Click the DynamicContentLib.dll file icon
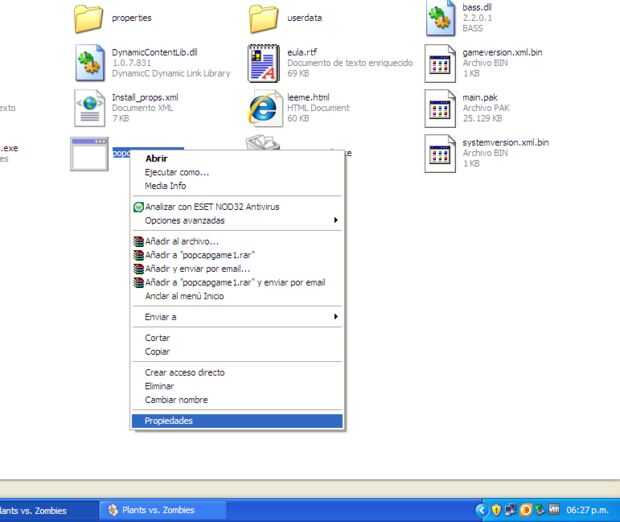Image resolution: width=620 pixels, height=522 pixels. pyautogui.click(x=90, y=63)
